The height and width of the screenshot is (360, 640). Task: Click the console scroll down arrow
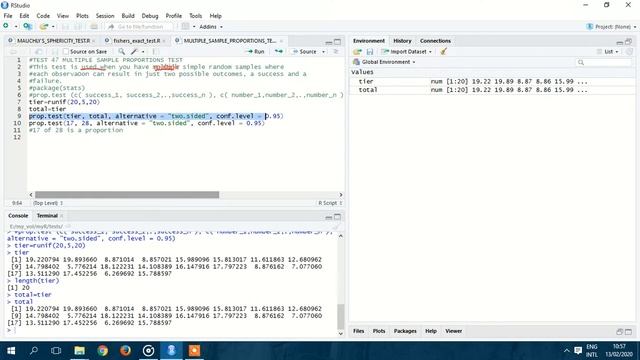(341, 333)
